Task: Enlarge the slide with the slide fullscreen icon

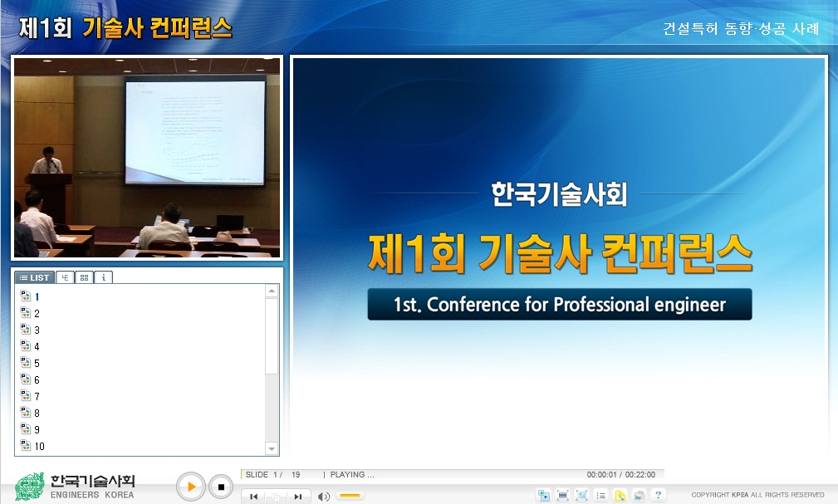Action: (583, 495)
